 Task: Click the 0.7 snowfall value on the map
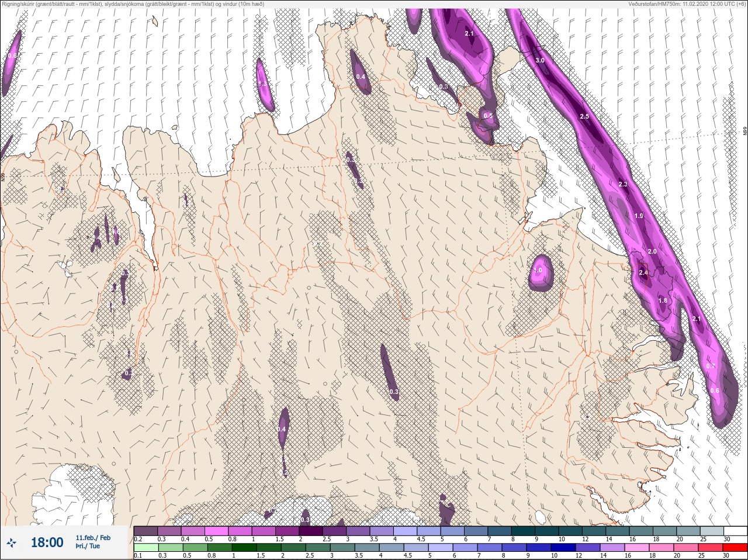coord(711,366)
